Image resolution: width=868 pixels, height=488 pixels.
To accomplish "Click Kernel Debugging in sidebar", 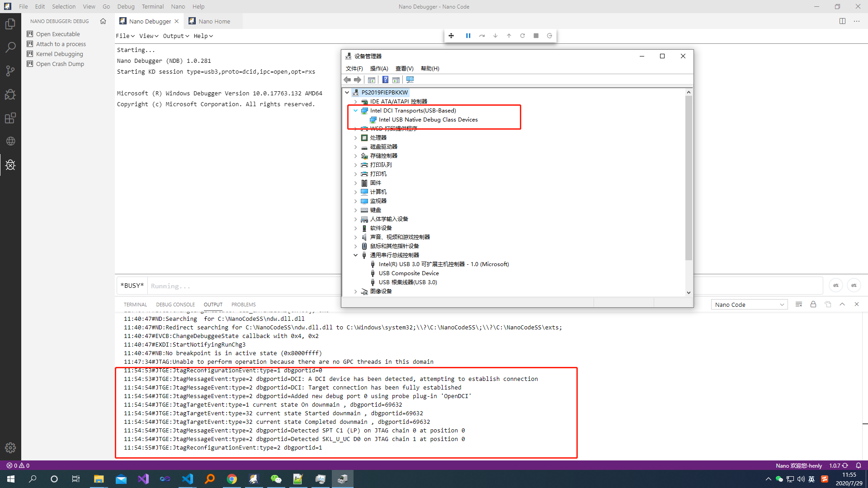I will (60, 54).
